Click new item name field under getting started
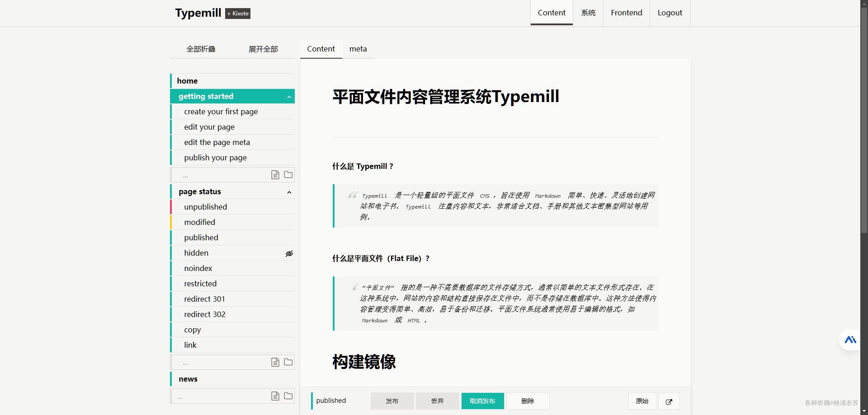Image resolution: width=868 pixels, height=415 pixels. pyautogui.click(x=221, y=175)
